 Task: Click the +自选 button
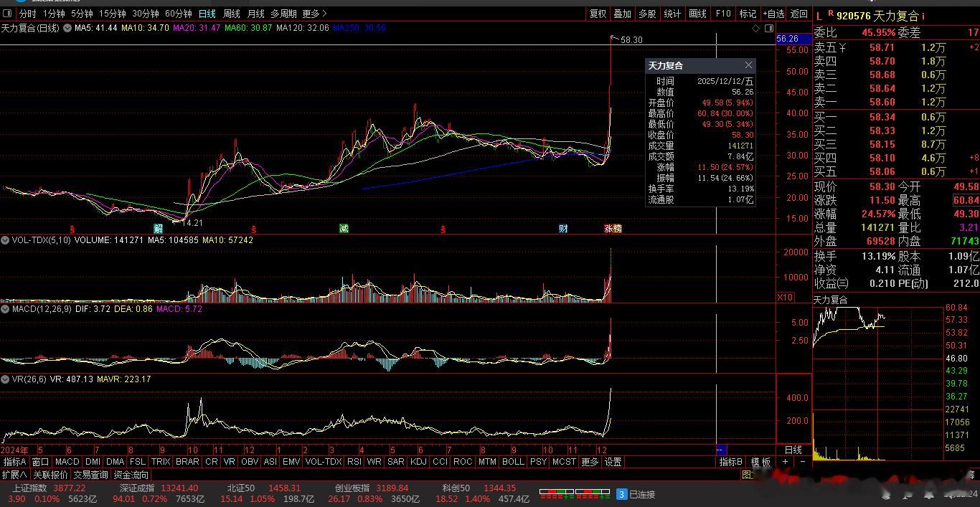pos(773,14)
